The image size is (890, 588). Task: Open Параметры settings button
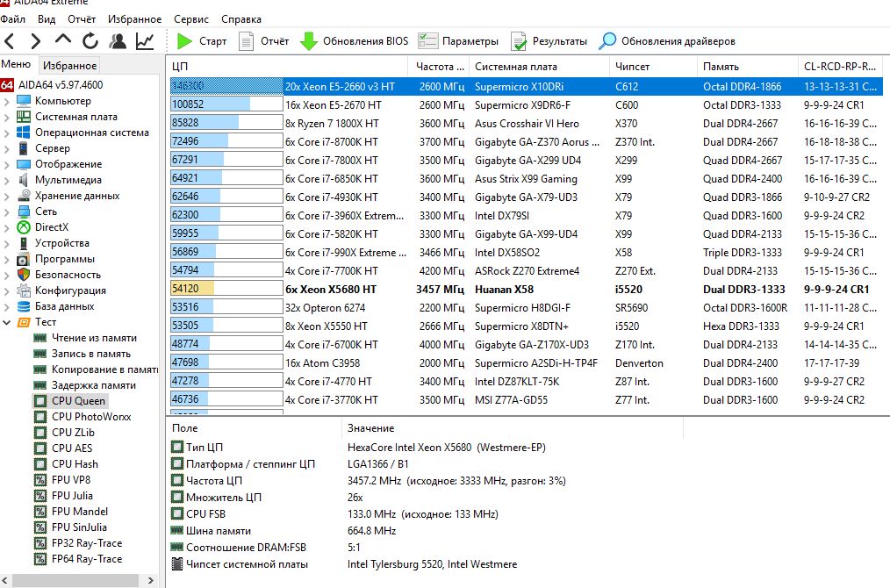click(458, 41)
